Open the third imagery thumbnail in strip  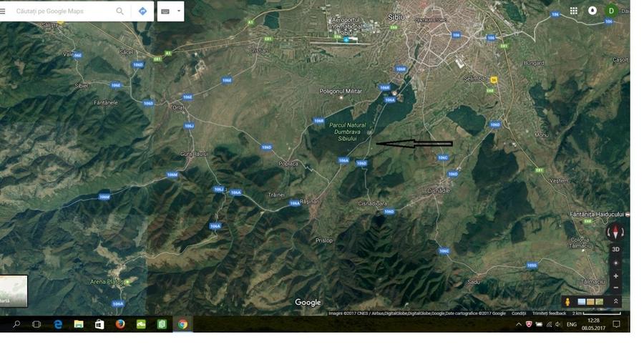tap(600, 302)
